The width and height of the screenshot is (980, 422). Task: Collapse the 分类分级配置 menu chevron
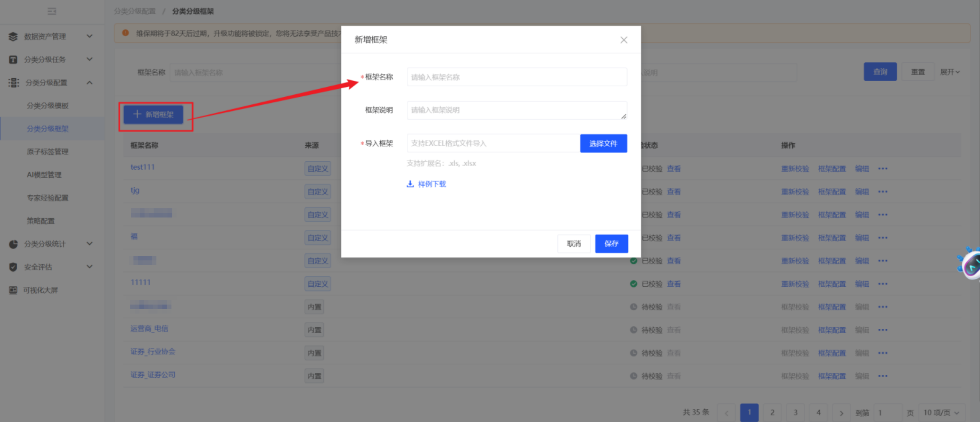[89, 83]
